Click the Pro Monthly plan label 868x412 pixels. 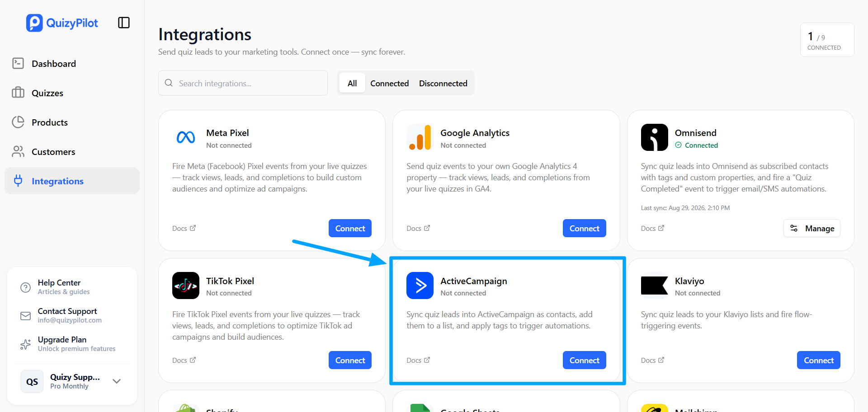pos(69,386)
